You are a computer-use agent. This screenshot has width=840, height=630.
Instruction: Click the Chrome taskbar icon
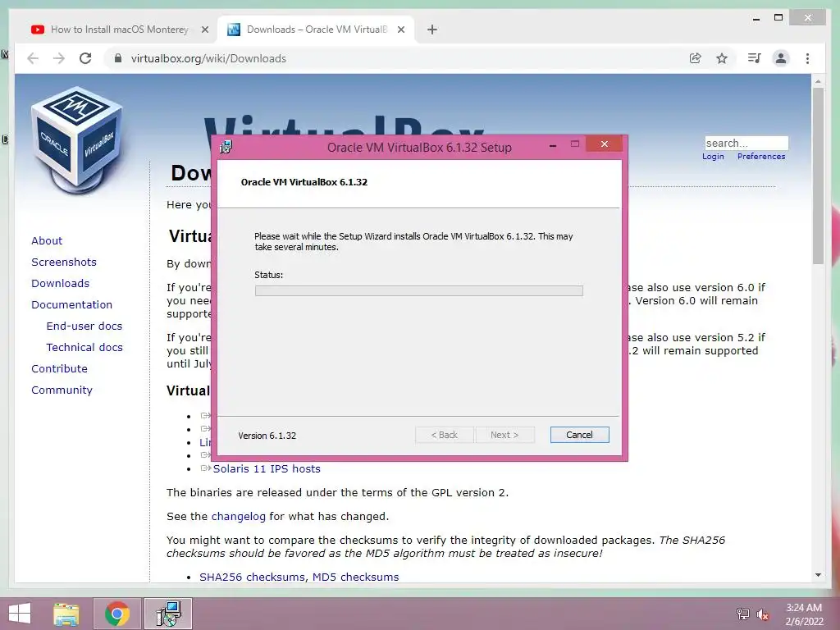click(117, 614)
